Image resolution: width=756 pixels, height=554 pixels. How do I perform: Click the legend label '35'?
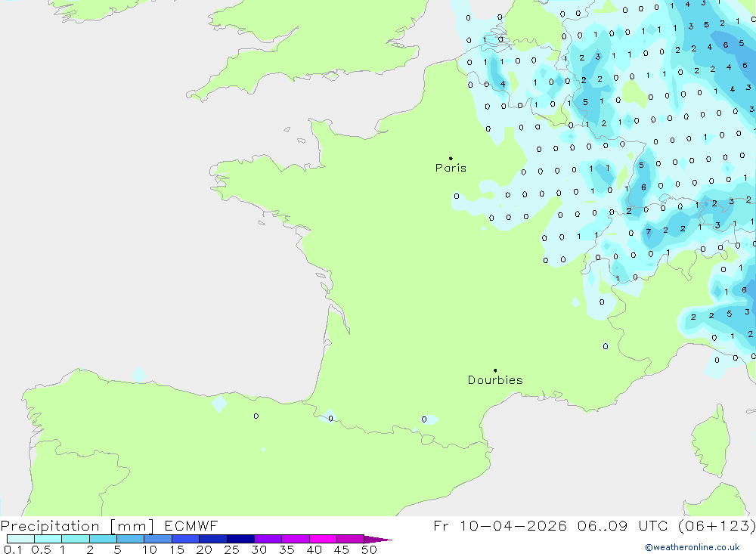coord(287,549)
